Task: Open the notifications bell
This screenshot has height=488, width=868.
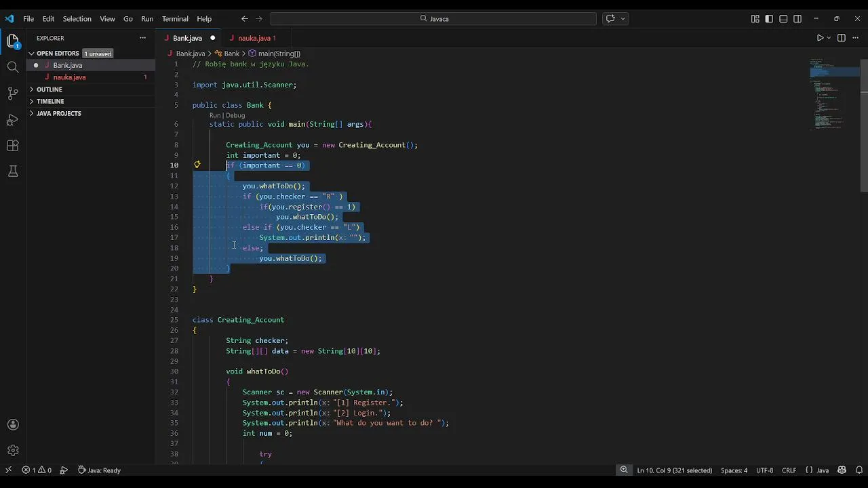Action: pyautogui.click(x=859, y=470)
